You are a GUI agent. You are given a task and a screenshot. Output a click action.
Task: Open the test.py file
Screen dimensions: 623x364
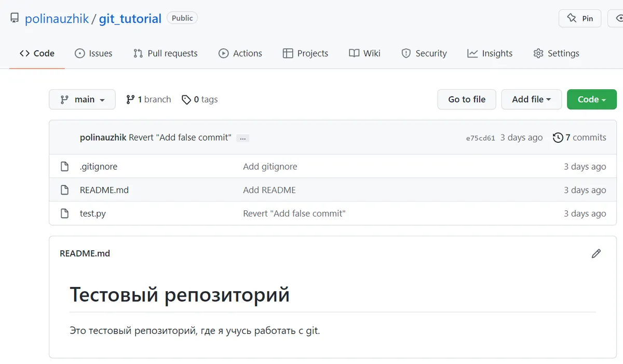(x=93, y=213)
